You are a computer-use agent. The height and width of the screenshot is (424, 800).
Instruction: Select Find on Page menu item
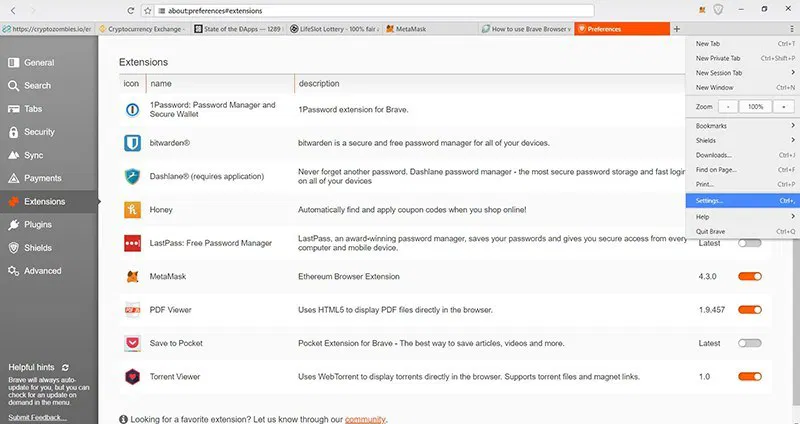(x=743, y=170)
